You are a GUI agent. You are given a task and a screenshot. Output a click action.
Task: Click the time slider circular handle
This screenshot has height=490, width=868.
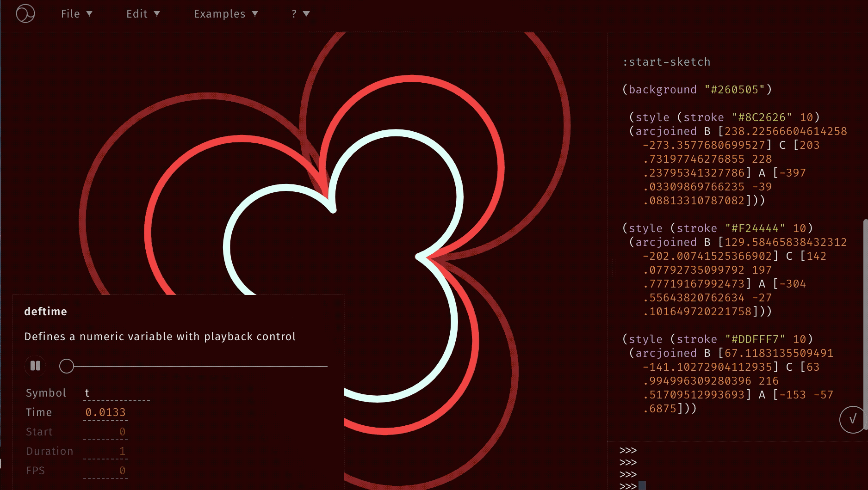coord(67,366)
